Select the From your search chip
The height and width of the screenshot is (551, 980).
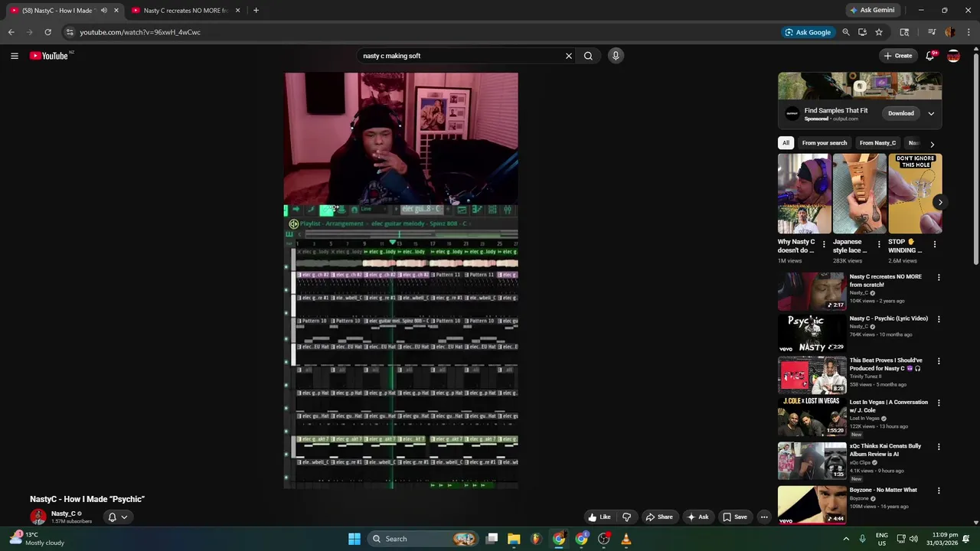tap(825, 143)
